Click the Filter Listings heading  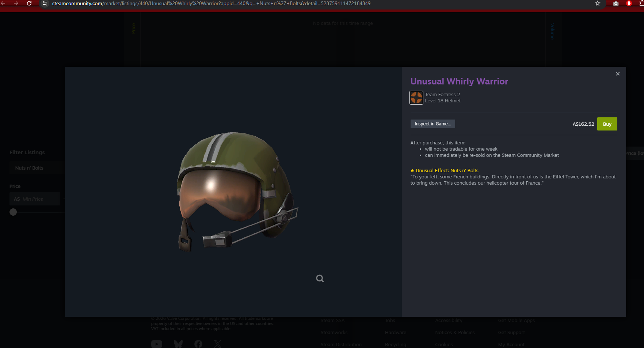point(27,152)
